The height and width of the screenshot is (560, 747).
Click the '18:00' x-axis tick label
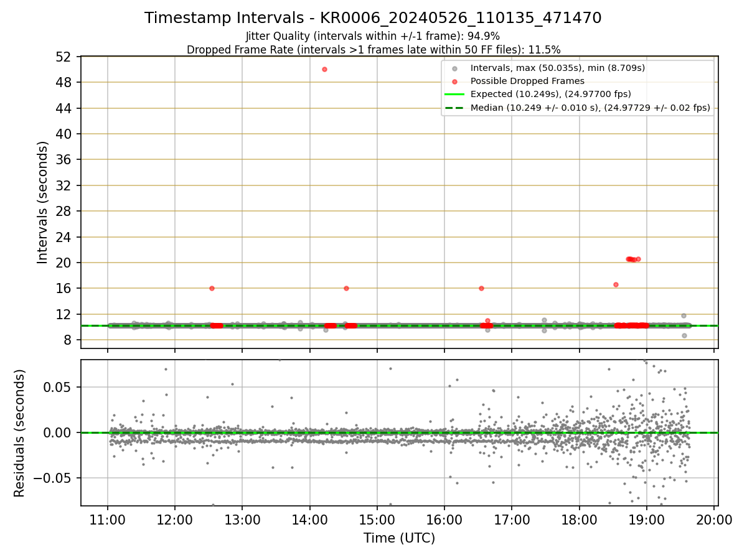[x=580, y=520]
